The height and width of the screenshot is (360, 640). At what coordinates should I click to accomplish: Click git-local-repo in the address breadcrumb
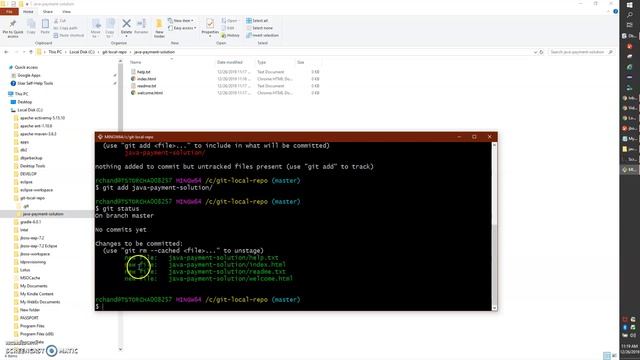pos(114,52)
